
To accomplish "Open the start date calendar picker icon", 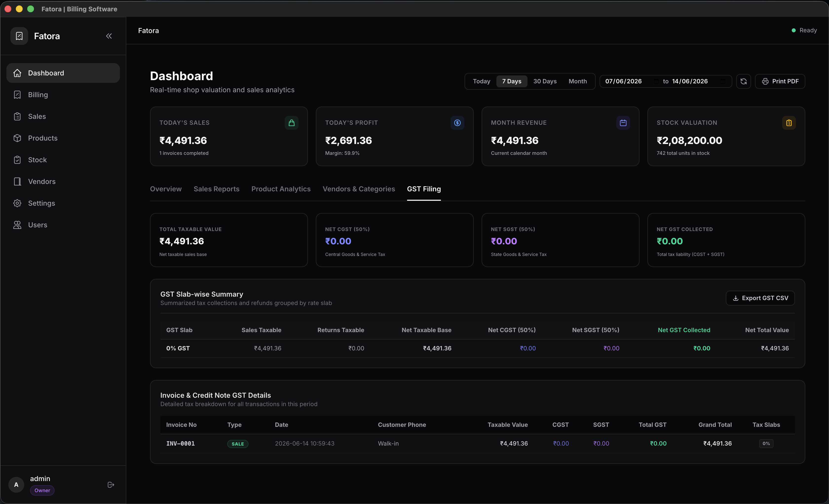I will [x=656, y=81].
